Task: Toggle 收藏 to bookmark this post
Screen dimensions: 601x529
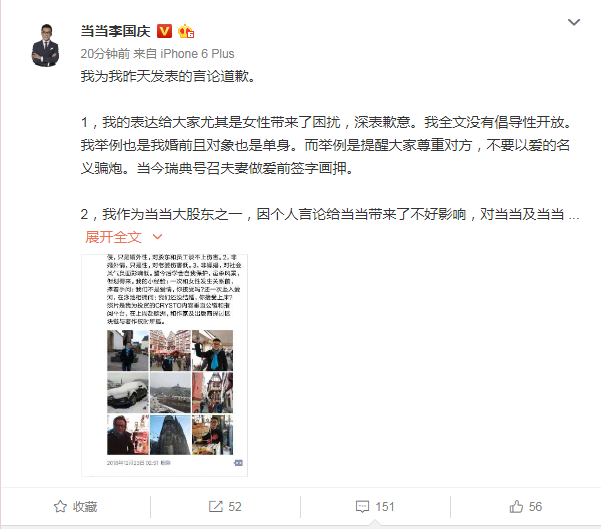Action: pyautogui.click(x=76, y=506)
